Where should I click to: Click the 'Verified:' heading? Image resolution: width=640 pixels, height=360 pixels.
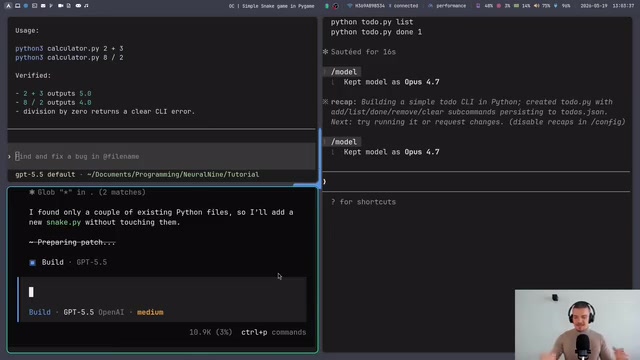coord(33,76)
